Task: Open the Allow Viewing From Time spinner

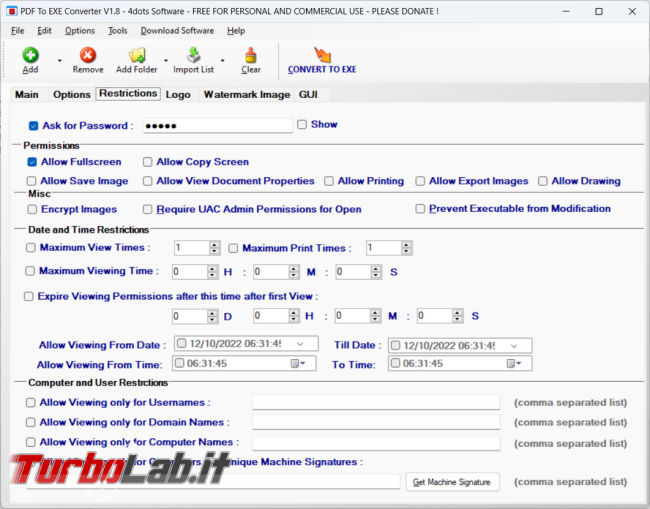Action: pos(298,364)
